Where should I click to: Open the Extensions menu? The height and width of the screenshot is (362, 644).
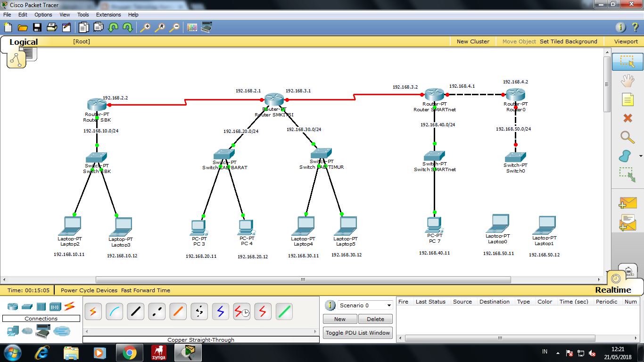[108, 15]
